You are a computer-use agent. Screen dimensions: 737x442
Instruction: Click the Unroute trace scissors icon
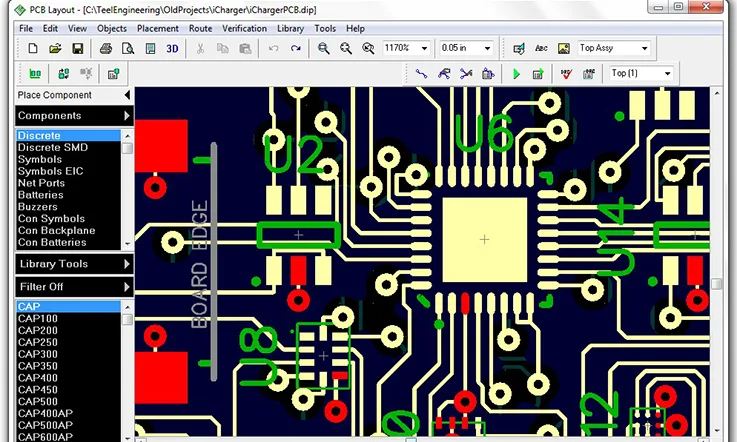click(x=466, y=73)
